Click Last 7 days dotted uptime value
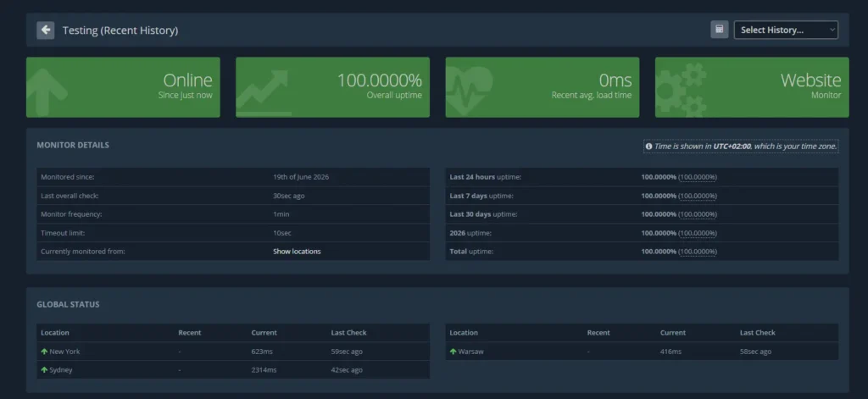 (x=698, y=196)
